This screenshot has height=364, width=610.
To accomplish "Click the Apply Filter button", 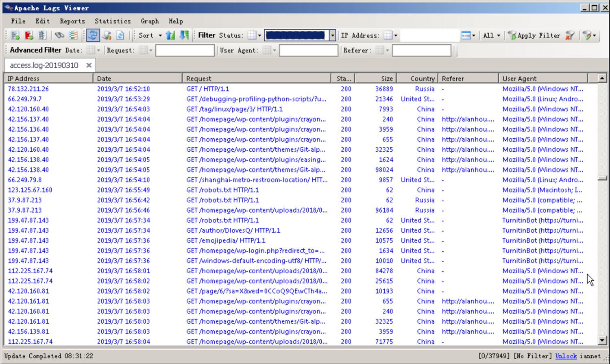I will tap(534, 35).
